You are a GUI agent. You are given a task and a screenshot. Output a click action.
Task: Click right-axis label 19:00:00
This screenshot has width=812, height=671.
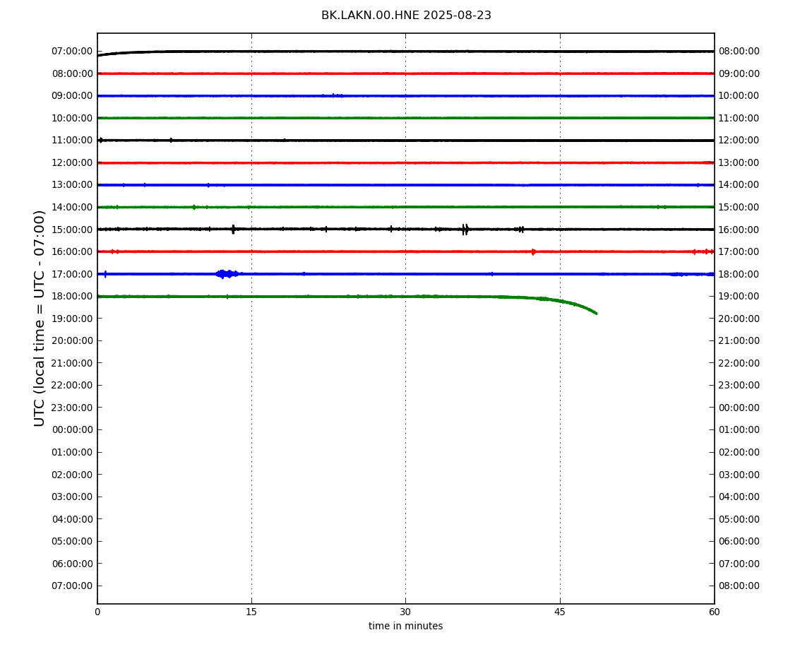tap(739, 297)
